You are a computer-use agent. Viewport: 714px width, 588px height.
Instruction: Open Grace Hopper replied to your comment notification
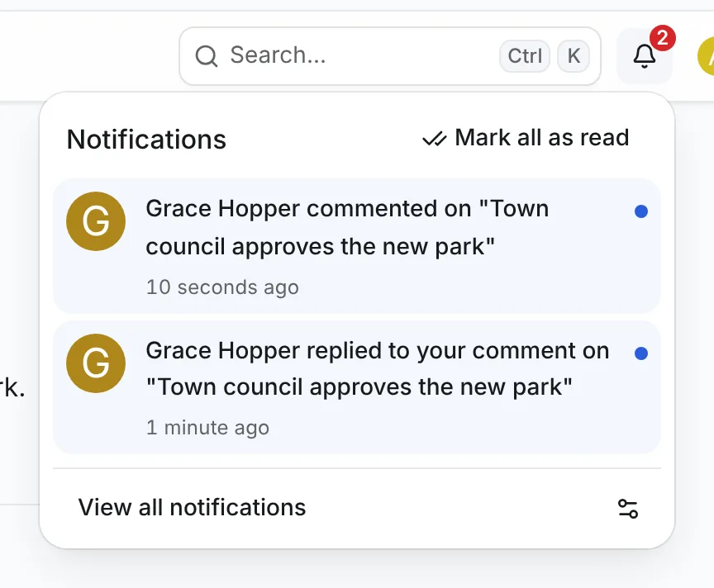click(x=356, y=387)
